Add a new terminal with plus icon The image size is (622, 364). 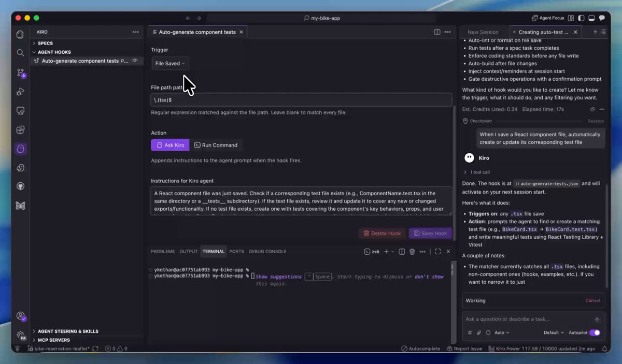[x=386, y=252]
